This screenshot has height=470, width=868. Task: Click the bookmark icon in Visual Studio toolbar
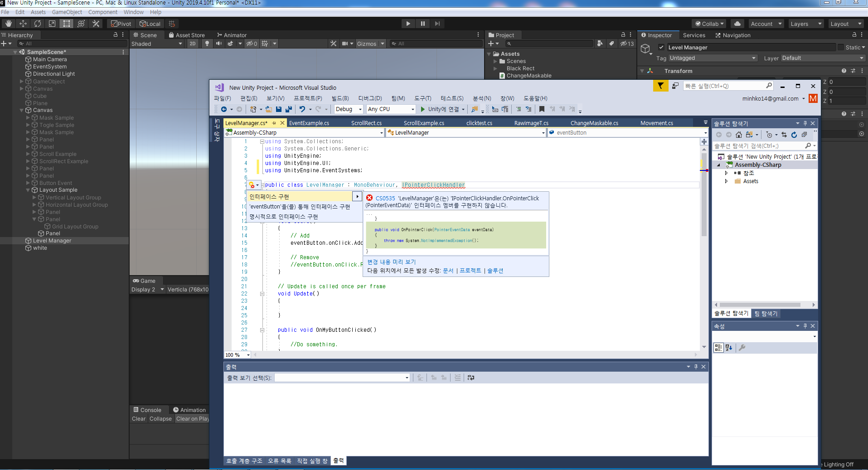(542, 109)
